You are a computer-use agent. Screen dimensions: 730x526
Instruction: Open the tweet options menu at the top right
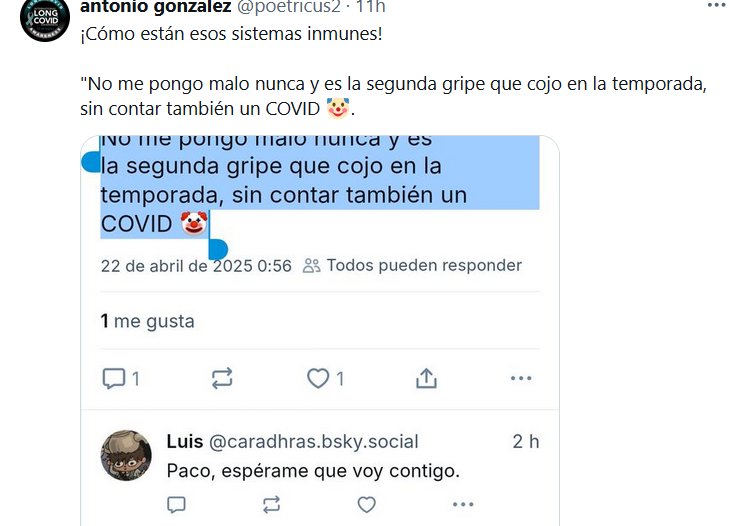click(717, 6)
